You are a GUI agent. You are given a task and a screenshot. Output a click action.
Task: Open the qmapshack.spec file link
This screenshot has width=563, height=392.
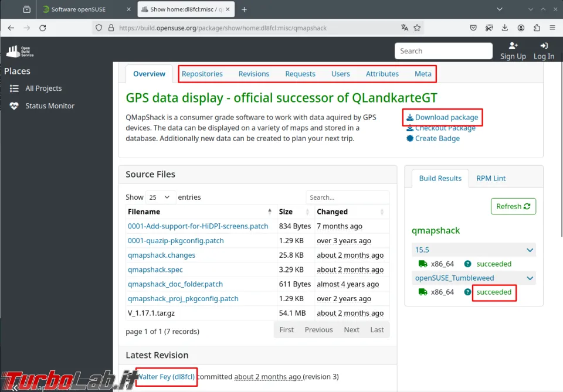155,270
